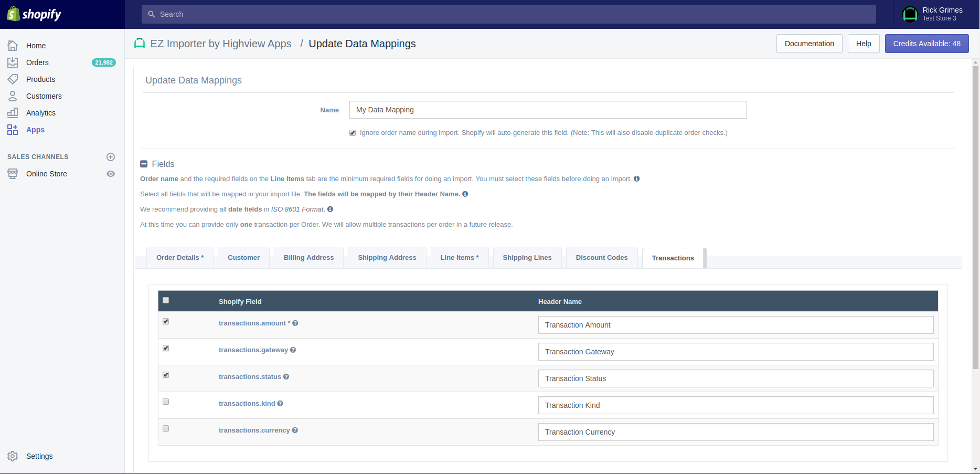Enable the transactions.kind checkbox

[x=166, y=402]
